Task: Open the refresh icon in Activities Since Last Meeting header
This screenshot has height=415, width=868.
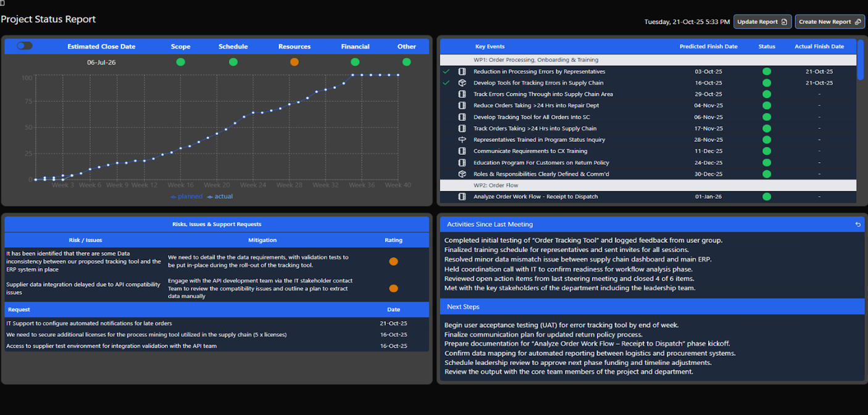Action: [x=858, y=224]
